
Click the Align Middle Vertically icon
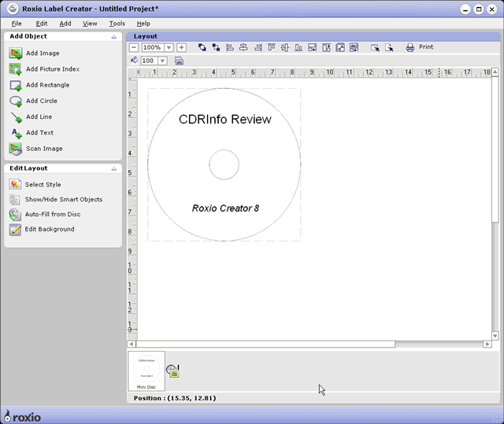(x=285, y=47)
